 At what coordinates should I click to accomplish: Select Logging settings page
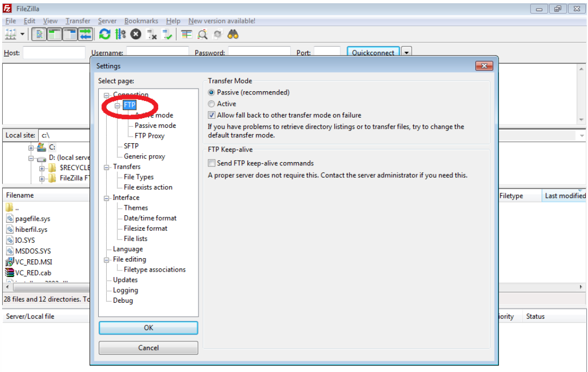(x=125, y=290)
